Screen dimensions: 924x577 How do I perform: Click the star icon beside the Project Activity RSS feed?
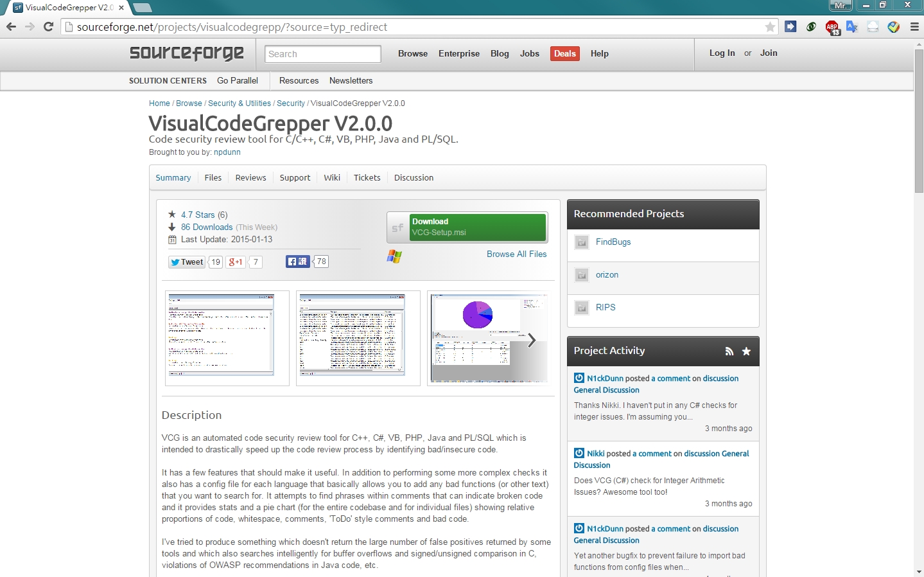[746, 351]
